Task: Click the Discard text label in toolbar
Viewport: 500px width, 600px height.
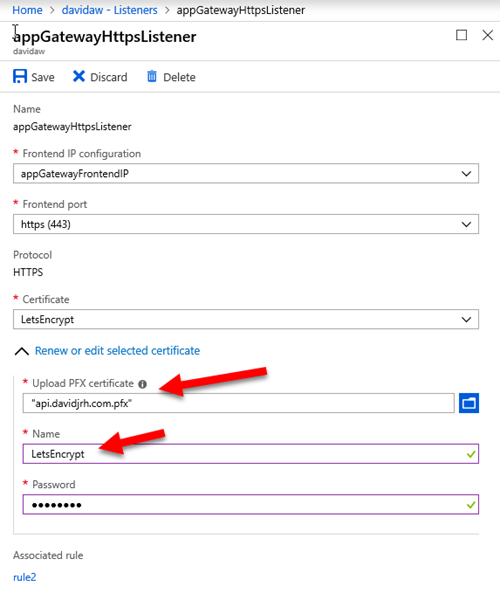Action: tap(109, 77)
